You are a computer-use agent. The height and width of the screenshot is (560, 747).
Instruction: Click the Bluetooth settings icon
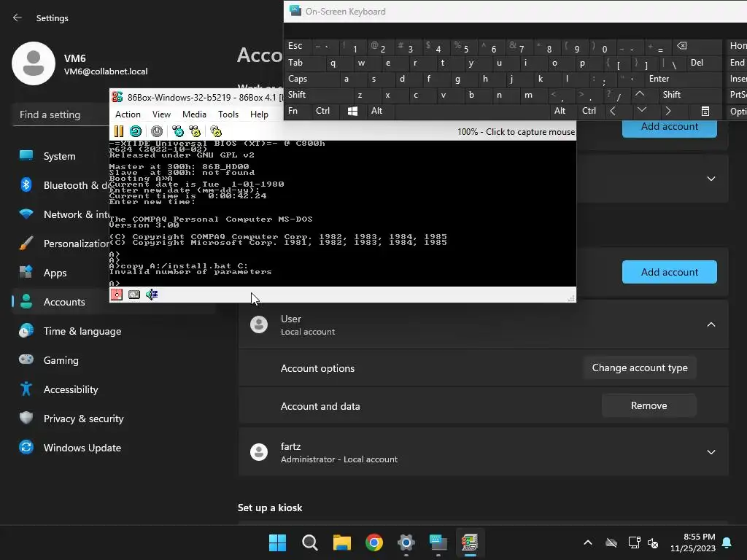pos(26,184)
